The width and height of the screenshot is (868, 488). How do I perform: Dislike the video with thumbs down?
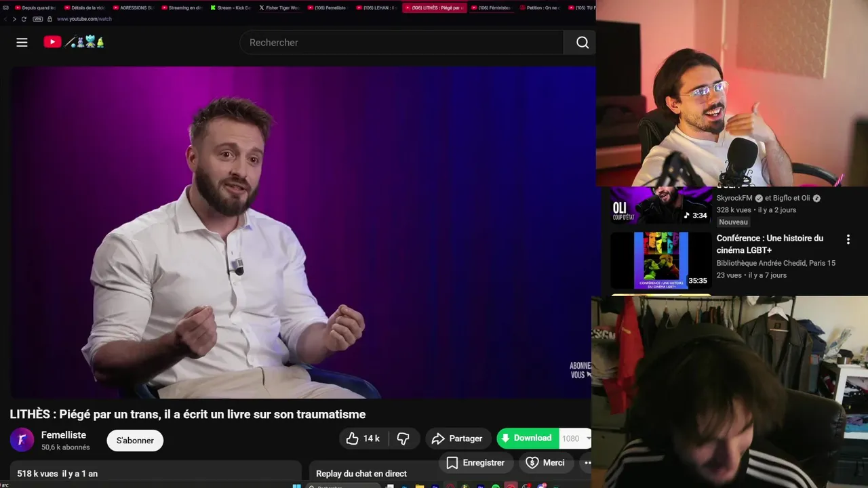tap(403, 439)
